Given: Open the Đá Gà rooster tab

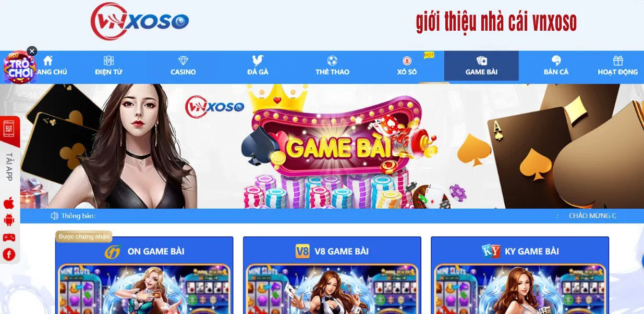Looking at the screenshot, I should point(258,66).
